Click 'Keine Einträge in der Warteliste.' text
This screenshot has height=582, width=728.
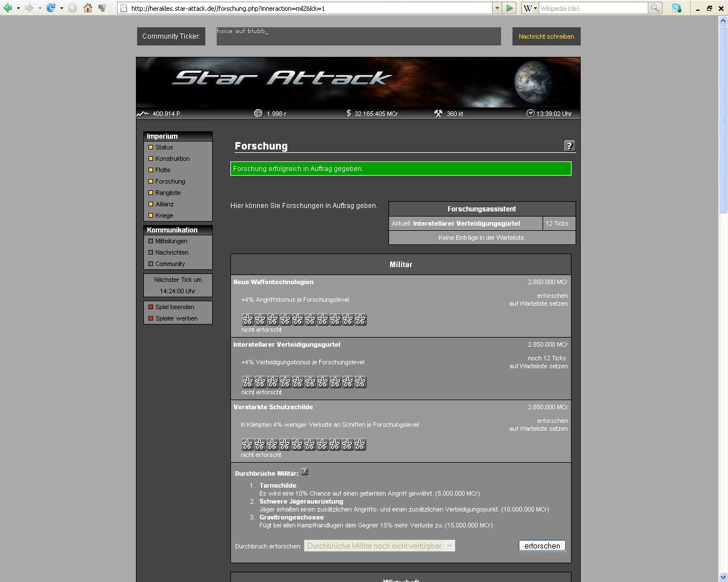[x=482, y=238]
